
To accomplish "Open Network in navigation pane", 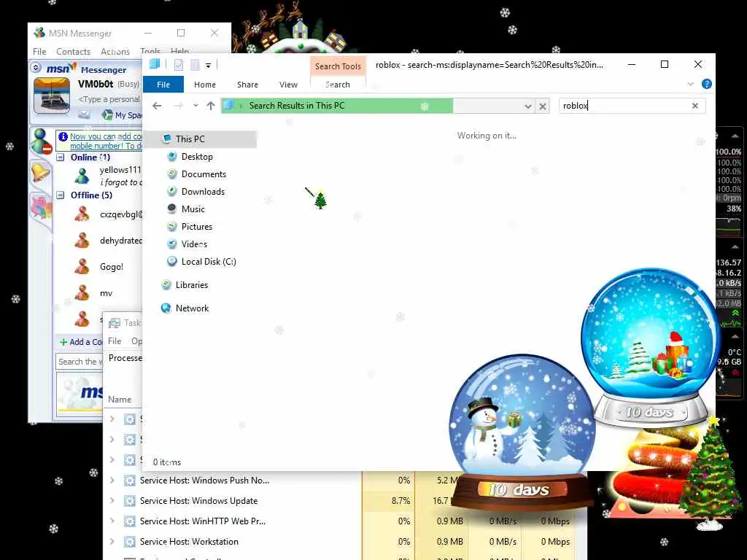I will point(192,308).
